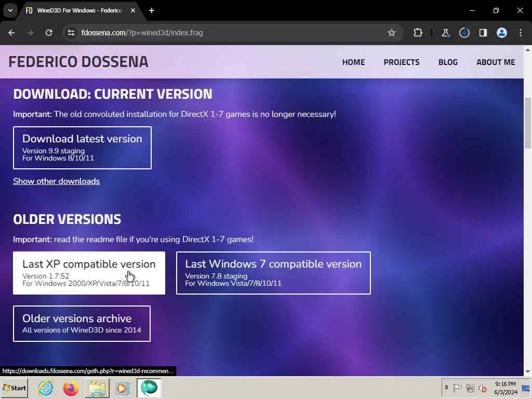Bookmark this page with the star icon
The image size is (532, 399).
coord(392,33)
